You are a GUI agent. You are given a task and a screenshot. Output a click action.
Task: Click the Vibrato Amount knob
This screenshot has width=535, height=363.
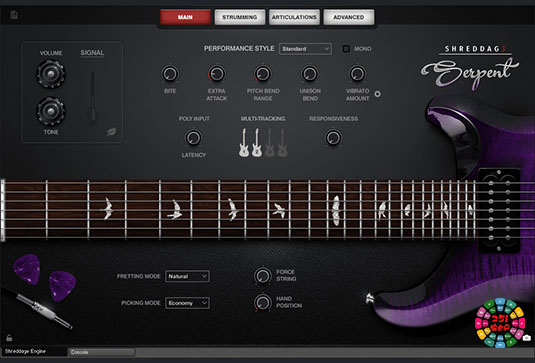pyautogui.click(x=357, y=74)
